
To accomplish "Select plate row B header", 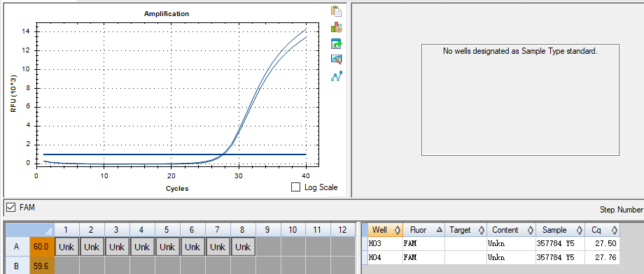I will coord(17,266).
